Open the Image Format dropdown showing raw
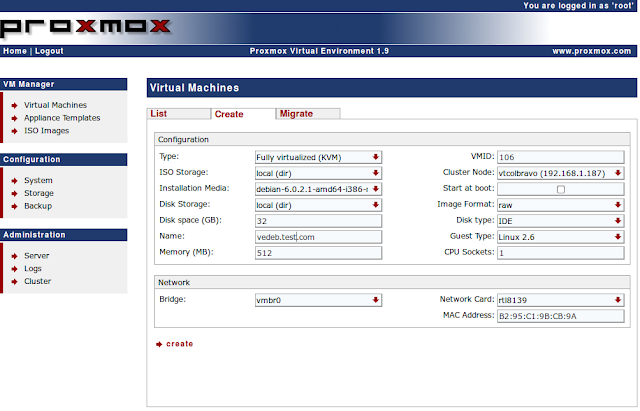The width and height of the screenshot is (640, 411). coord(561,205)
